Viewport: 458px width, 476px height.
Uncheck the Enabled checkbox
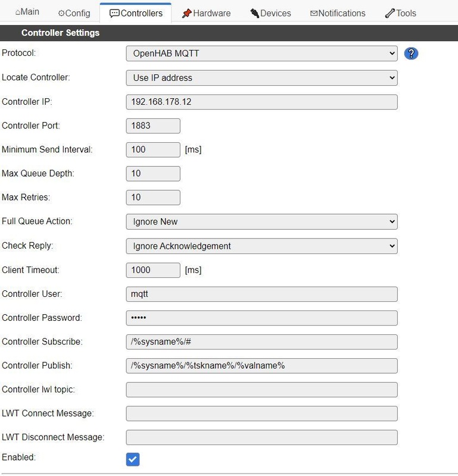pos(133,459)
